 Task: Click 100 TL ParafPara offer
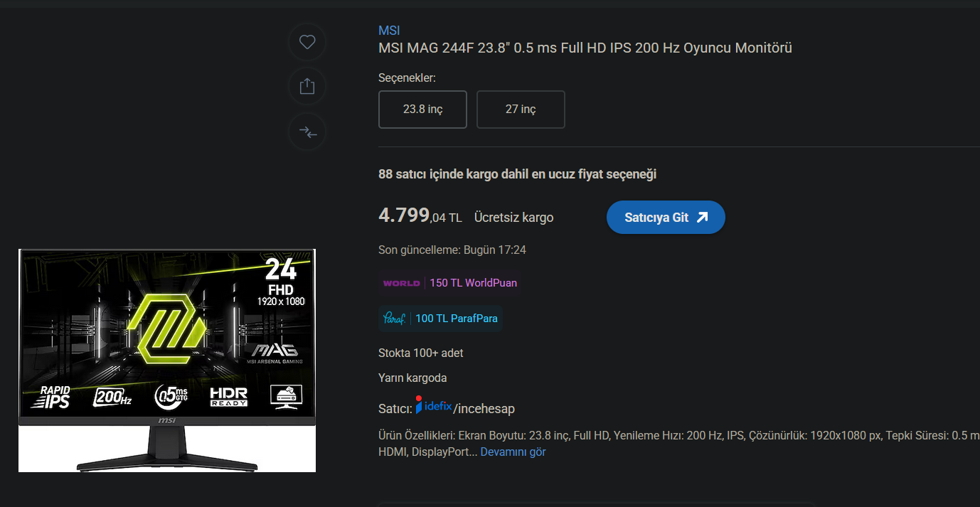(x=457, y=319)
